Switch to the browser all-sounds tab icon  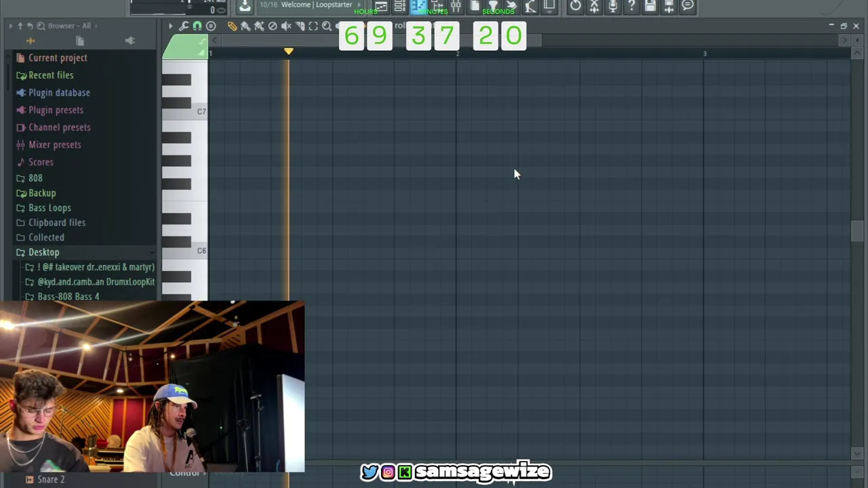coord(31,41)
